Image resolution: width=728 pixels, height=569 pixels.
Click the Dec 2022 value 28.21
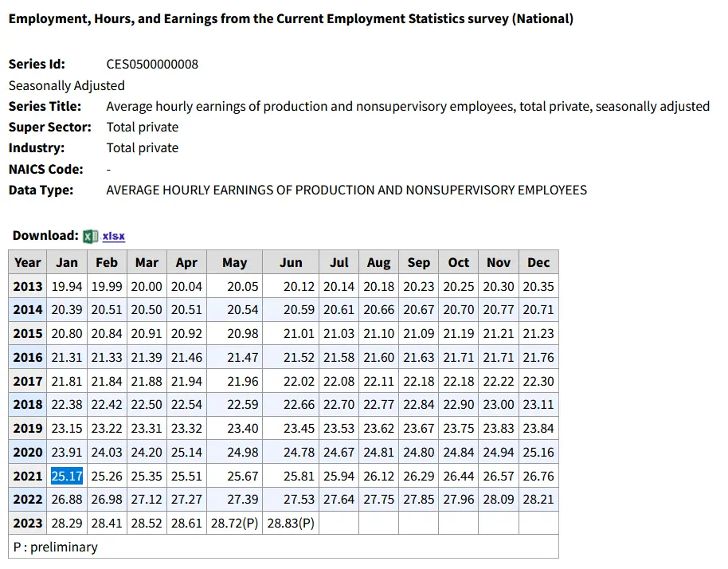538,500
